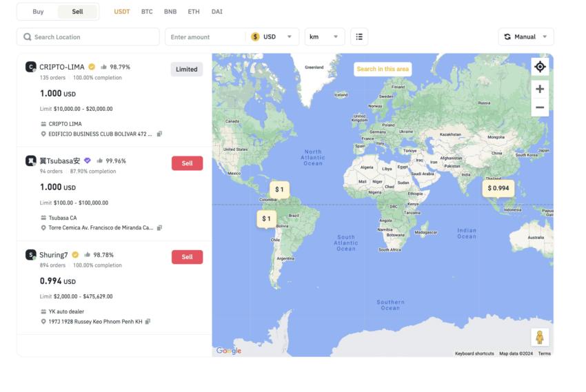Click store icon beside YK auto dealer

point(43,311)
